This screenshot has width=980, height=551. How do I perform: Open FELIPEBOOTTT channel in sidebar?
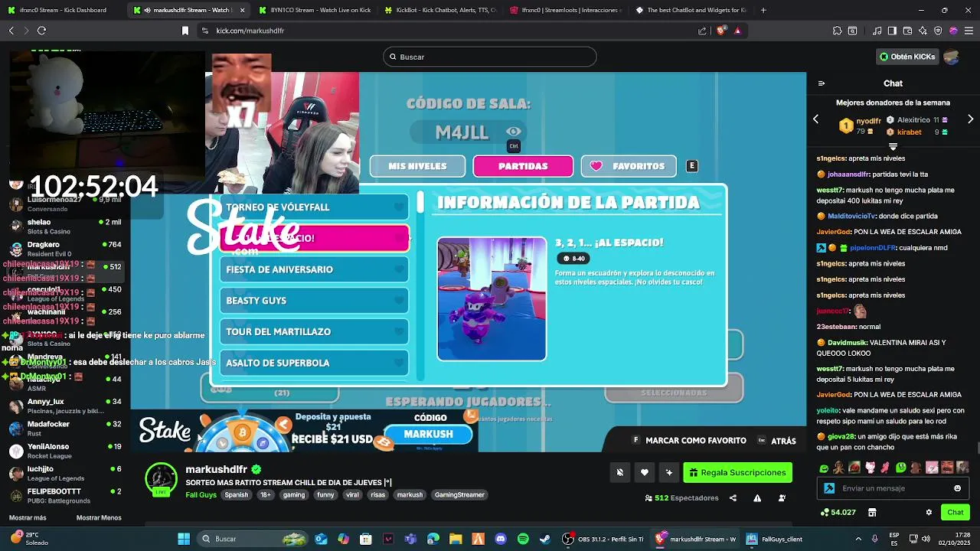[x=65, y=495]
